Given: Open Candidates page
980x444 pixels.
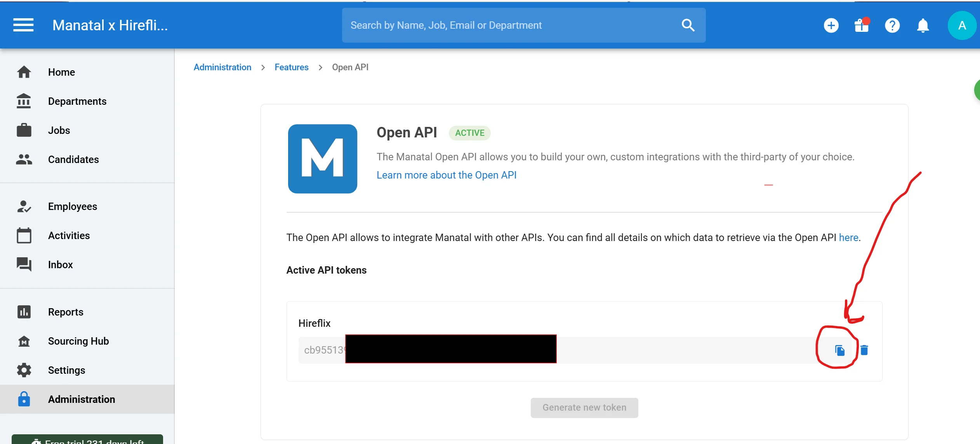Looking at the screenshot, I should click(73, 160).
